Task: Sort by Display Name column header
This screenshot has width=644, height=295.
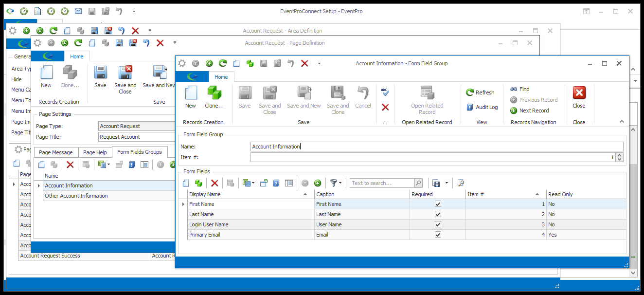Action: [251, 194]
